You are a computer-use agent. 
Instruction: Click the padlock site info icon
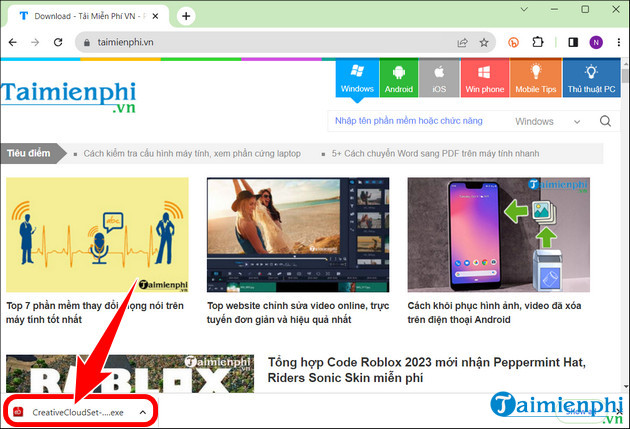pos(86,42)
